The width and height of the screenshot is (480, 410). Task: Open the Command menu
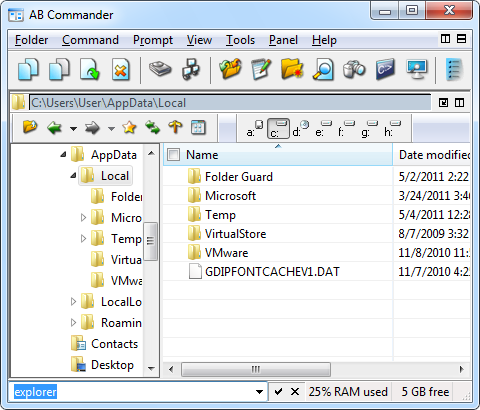pyautogui.click(x=90, y=40)
